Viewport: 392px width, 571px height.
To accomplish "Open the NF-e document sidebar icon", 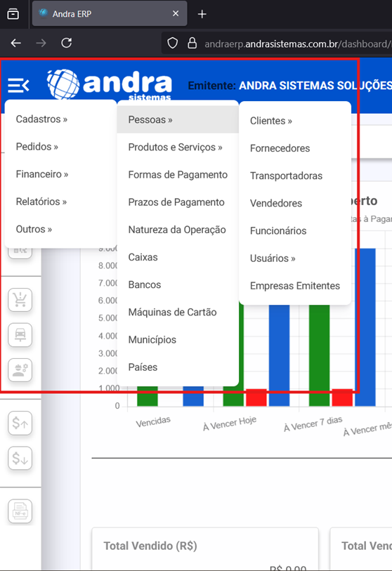I will pos(20,511).
